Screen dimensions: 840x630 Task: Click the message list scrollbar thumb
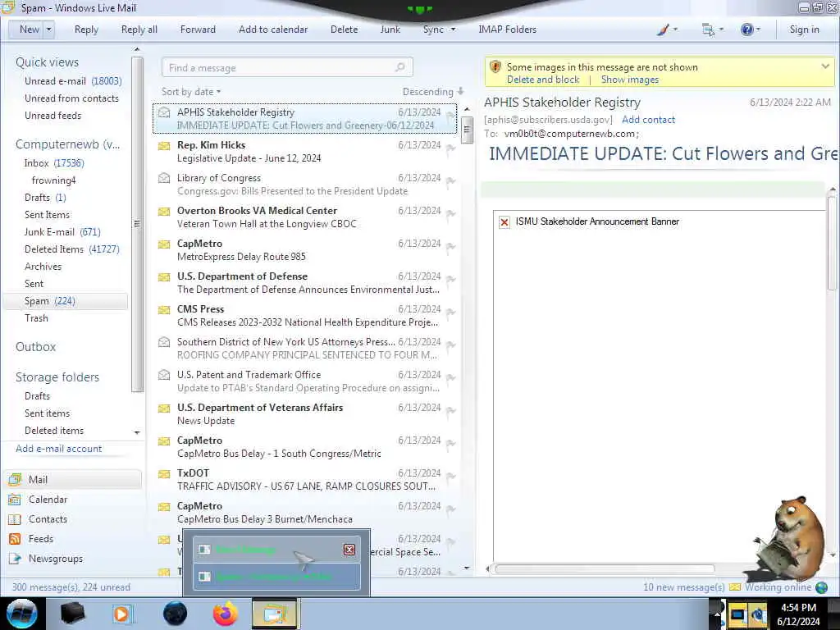pyautogui.click(x=467, y=129)
